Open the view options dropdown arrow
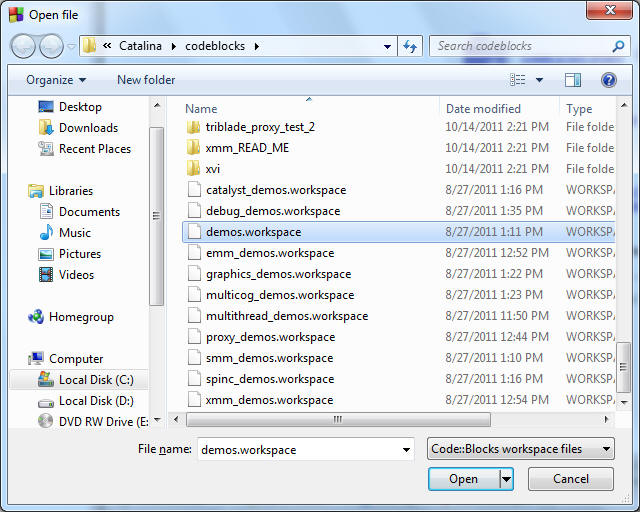The height and width of the screenshot is (512, 640). [539, 80]
